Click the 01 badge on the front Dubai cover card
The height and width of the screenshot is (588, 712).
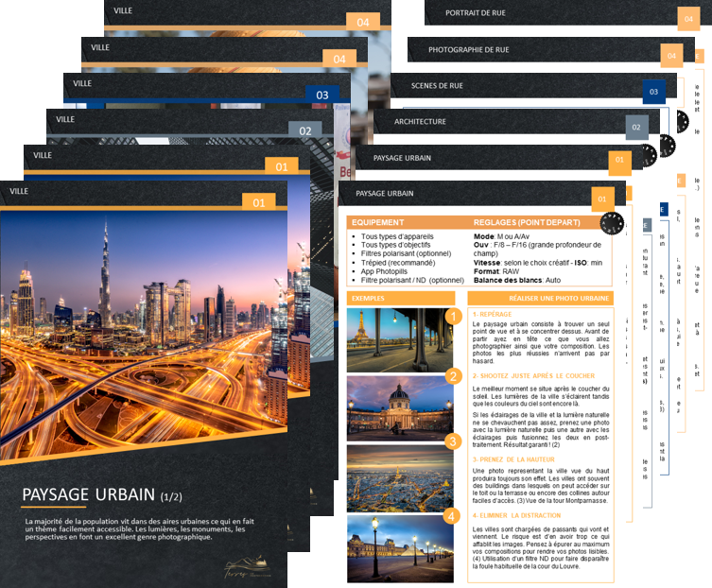(x=259, y=202)
